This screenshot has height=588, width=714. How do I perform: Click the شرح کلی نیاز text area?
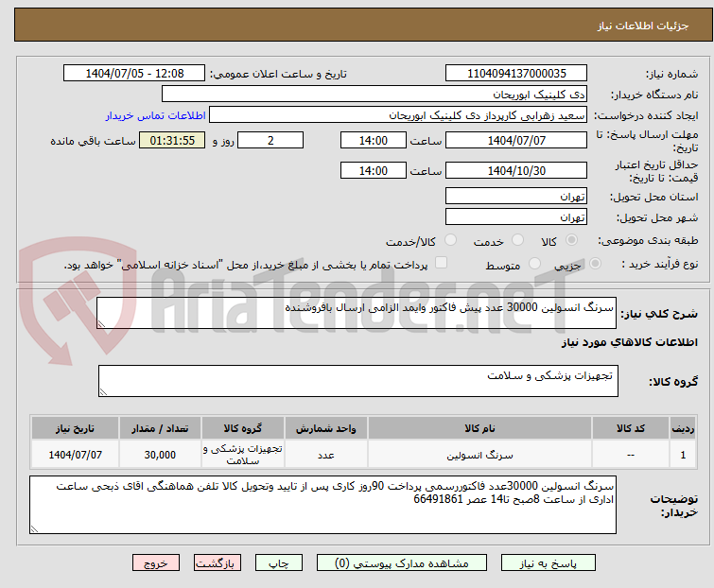click(357, 313)
